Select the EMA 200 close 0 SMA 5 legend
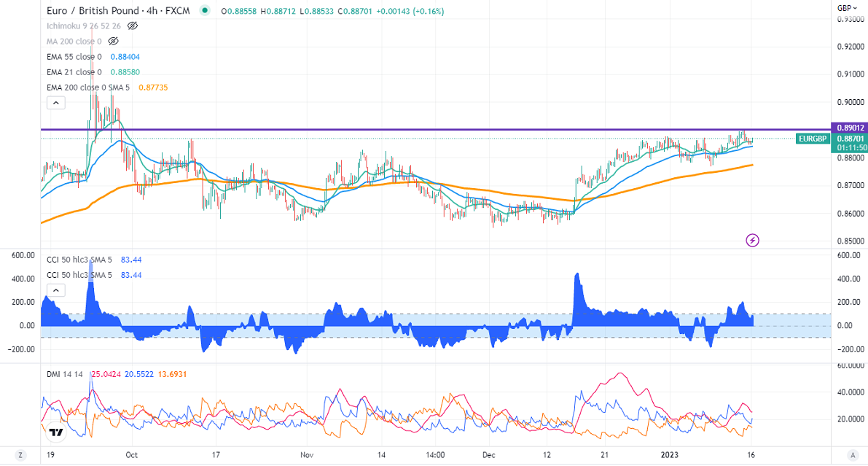This screenshot has height=466, width=868. coord(88,88)
